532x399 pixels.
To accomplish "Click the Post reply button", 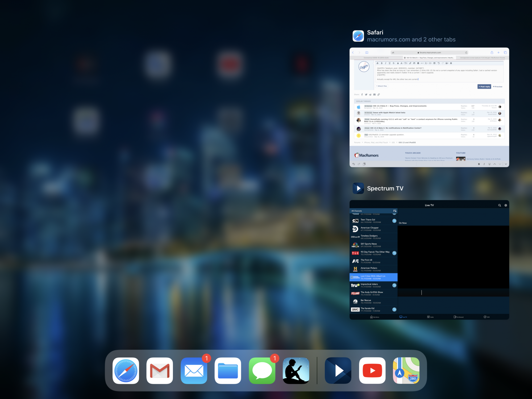I will (484, 87).
